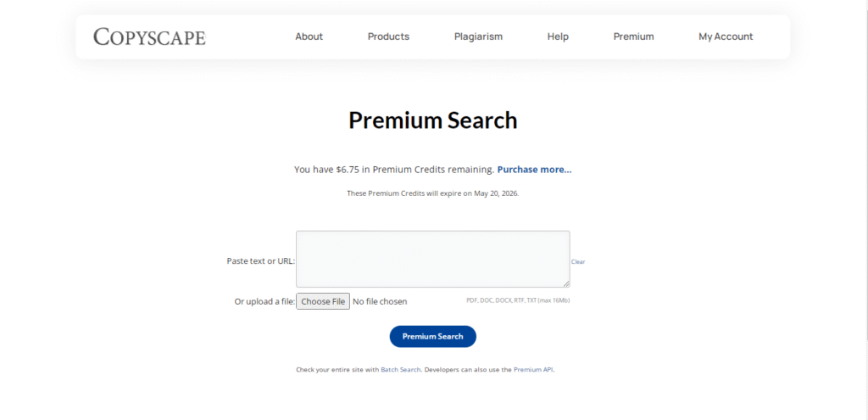The width and height of the screenshot is (868, 420).
Task: Click the Copyscape logo
Action: pyautogui.click(x=149, y=36)
